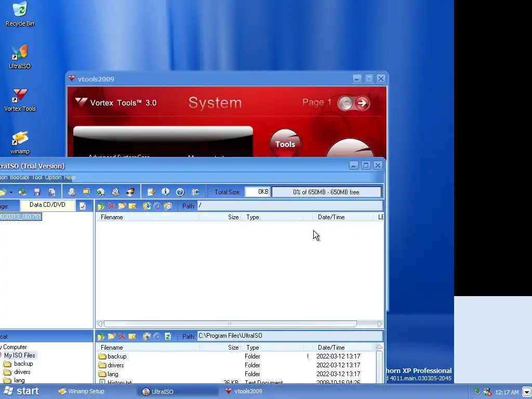This screenshot has width=532, height=399.
Task: Click the Up arrow icon in image pane toolbar
Action: point(101,206)
